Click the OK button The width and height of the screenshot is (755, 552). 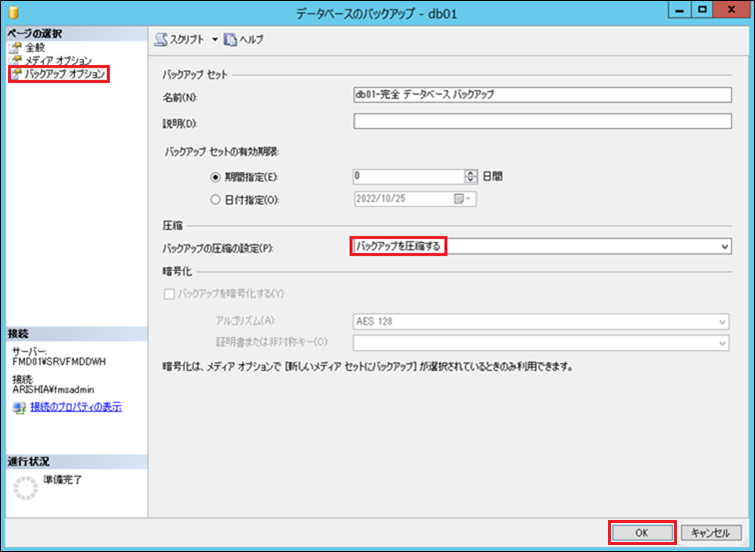pos(642,532)
